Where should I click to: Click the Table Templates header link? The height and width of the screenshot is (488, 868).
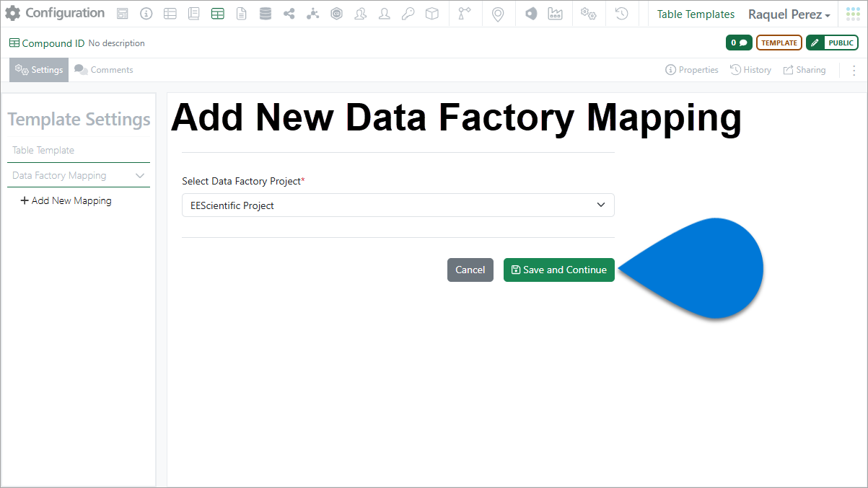pyautogui.click(x=696, y=14)
